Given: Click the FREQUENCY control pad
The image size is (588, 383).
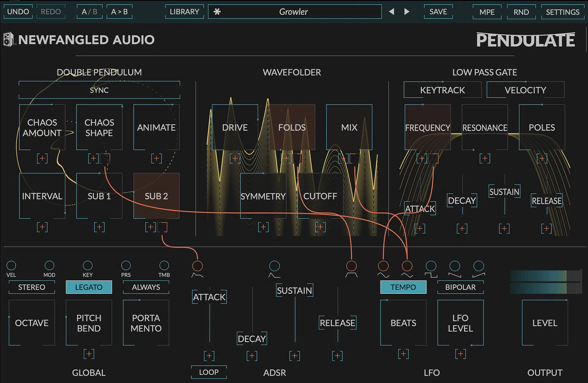Looking at the screenshot, I should pyautogui.click(x=428, y=127).
